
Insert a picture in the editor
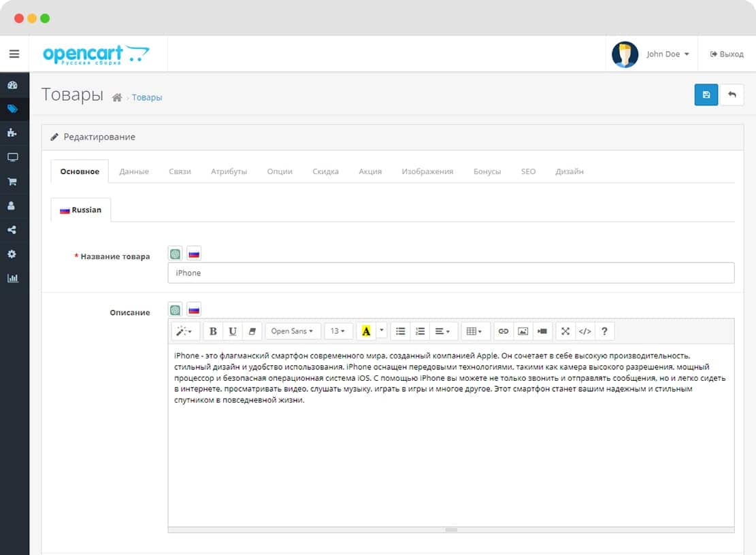(x=523, y=331)
